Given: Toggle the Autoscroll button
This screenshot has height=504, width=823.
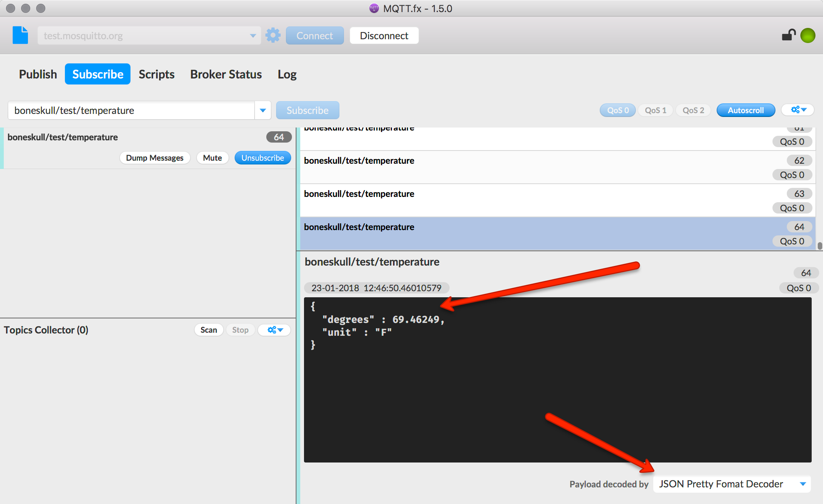Looking at the screenshot, I should point(746,110).
